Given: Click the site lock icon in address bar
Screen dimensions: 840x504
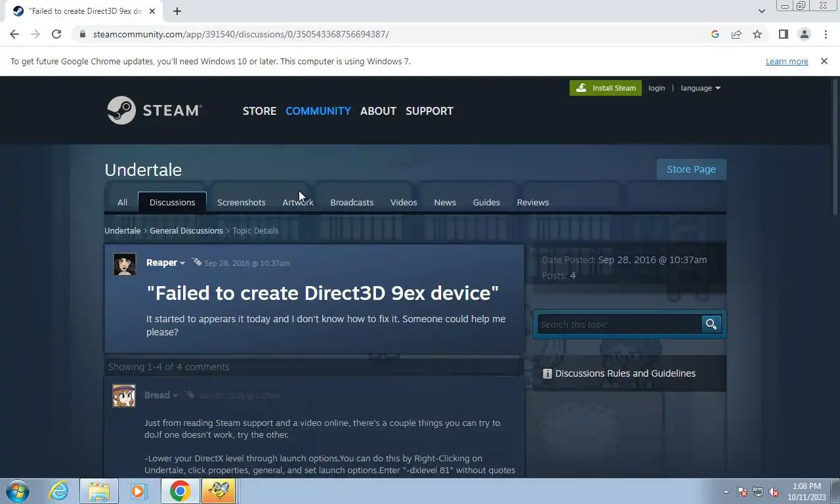Looking at the screenshot, I should 83,34.
